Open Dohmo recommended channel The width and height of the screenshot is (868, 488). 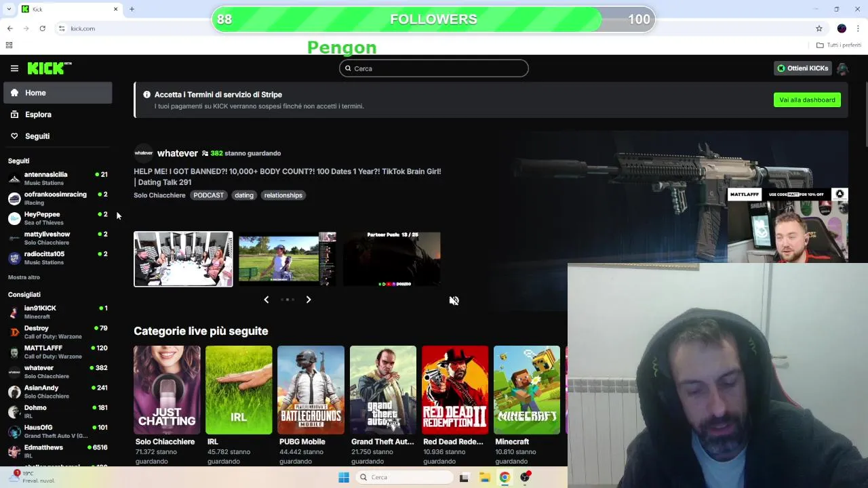pos(58,411)
